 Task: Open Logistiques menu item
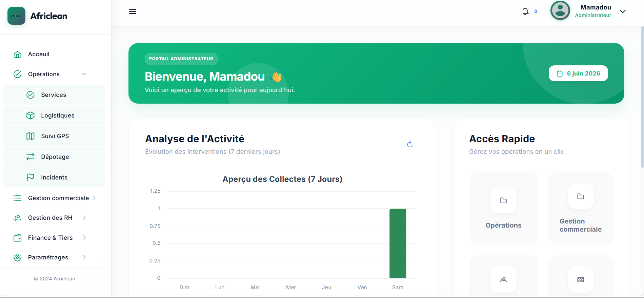point(54,115)
